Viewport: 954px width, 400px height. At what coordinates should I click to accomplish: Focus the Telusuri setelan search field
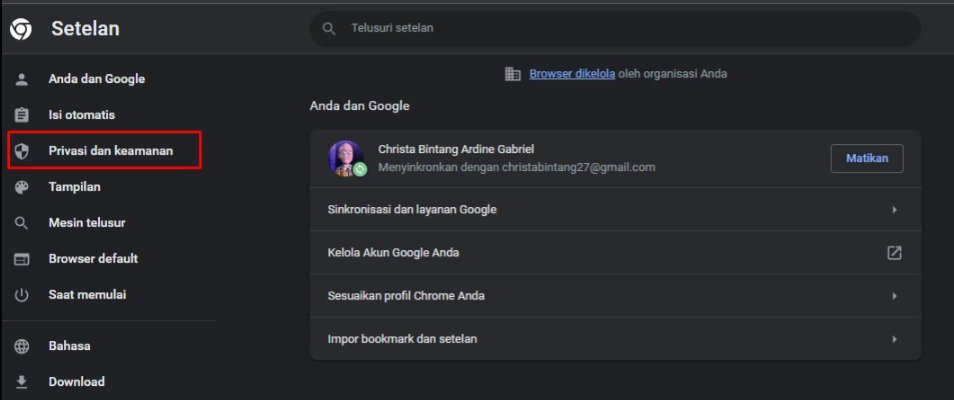(615, 29)
